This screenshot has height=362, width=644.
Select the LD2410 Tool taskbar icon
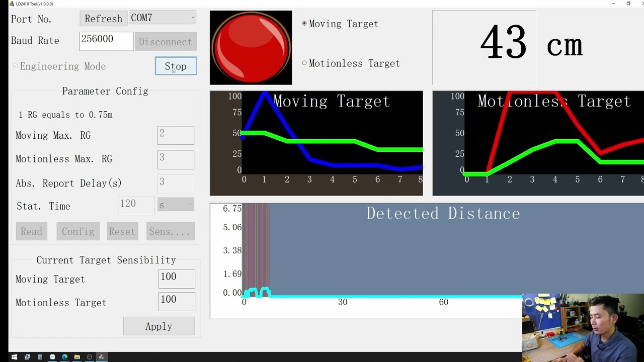[102, 357]
